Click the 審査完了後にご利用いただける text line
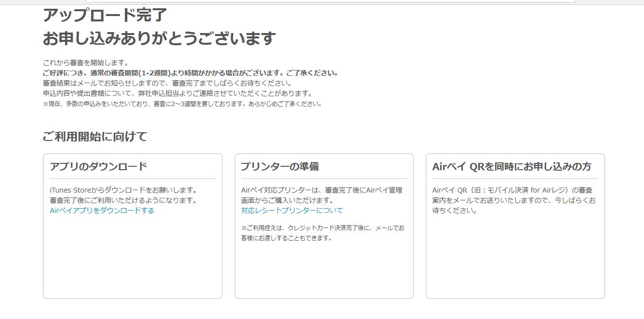Image resolution: width=644 pixels, height=319 pixels. [123, 200]
